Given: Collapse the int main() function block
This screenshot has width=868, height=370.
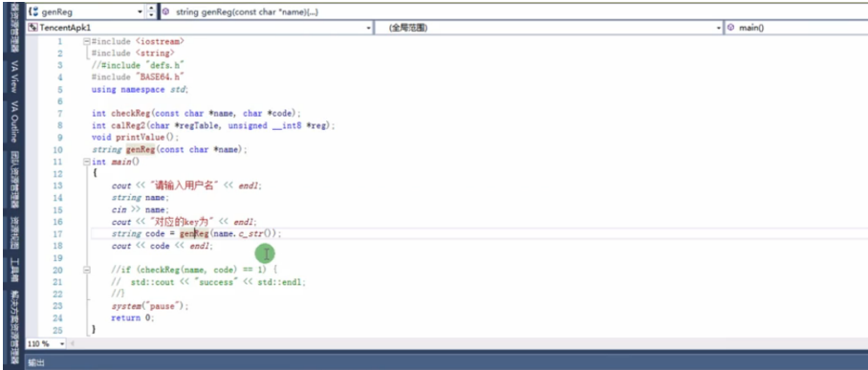Looking at the screenshot, I should point(86,162).
